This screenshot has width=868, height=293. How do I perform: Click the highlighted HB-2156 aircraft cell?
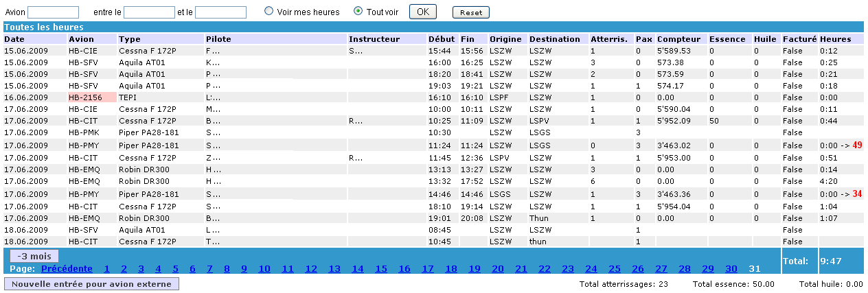tap(91, 97)
